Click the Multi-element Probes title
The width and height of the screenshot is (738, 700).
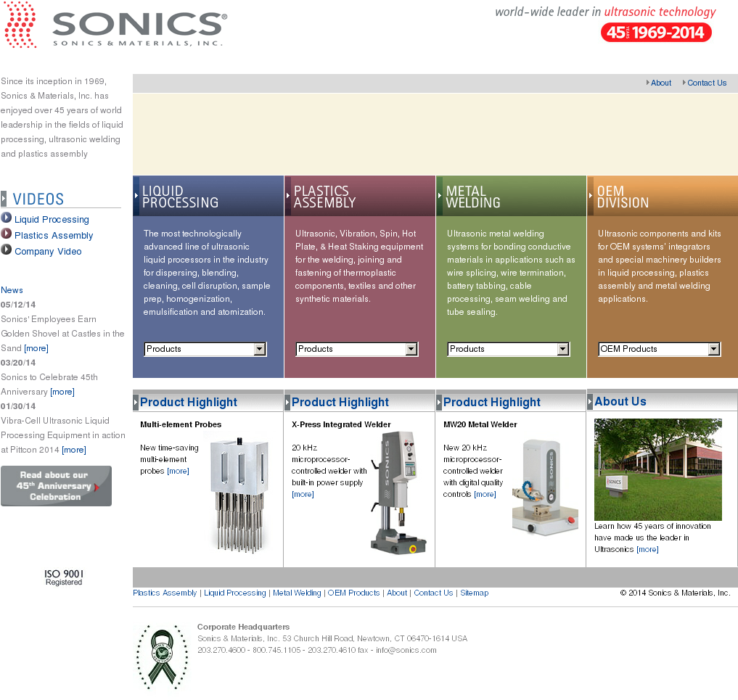(x=181, y=424)
